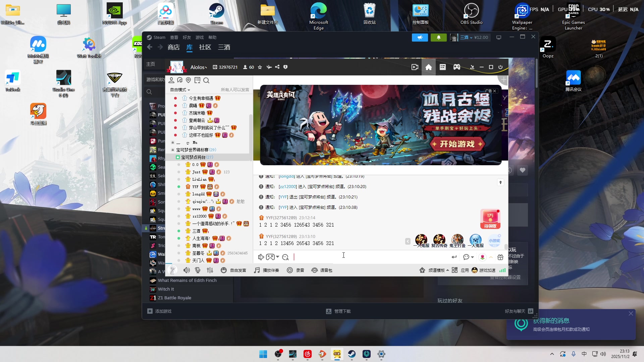
Task: Open audio mixer settings sliders icon
Action: click(210, 270)
